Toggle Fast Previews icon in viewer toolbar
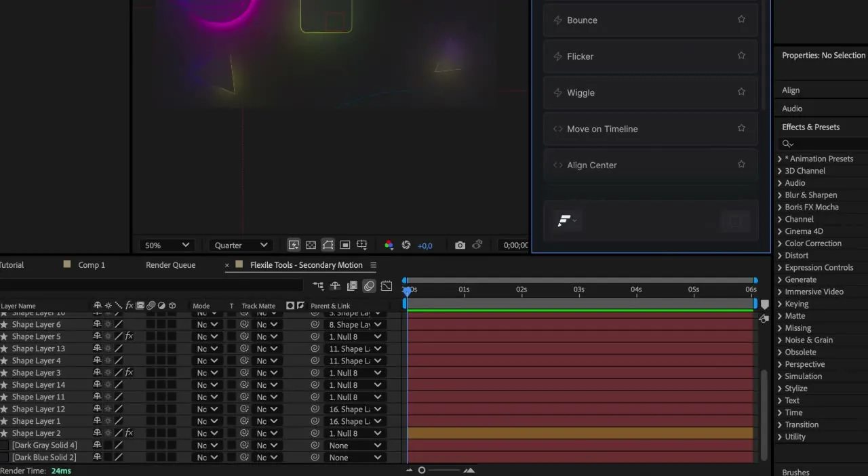 [x=294, y=245]
